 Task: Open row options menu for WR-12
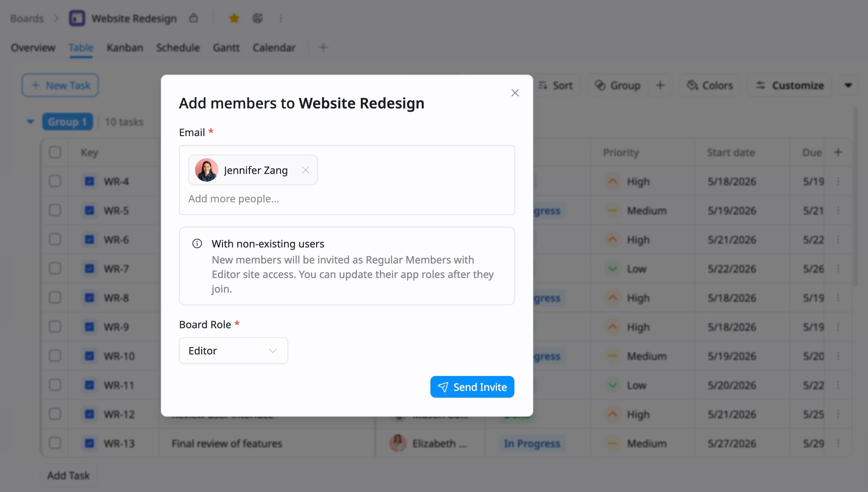[x=838, y=414]
